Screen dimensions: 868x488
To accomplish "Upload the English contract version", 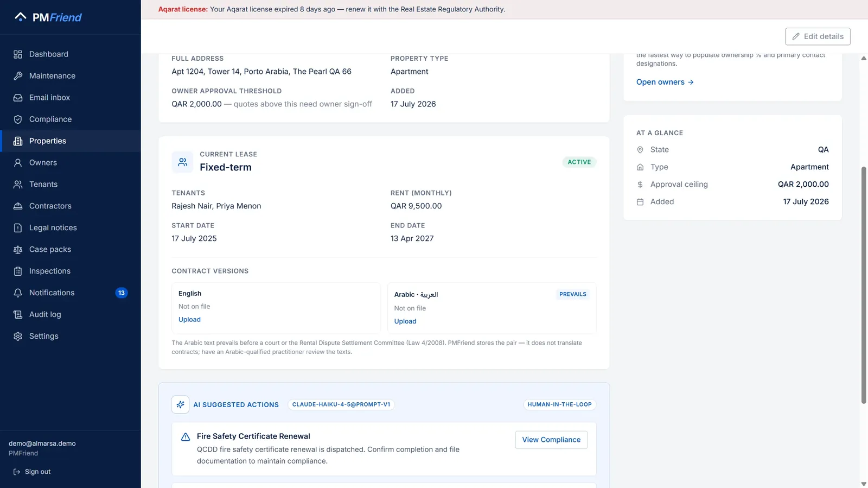I will pyautogui.click(x=189, y=320).
